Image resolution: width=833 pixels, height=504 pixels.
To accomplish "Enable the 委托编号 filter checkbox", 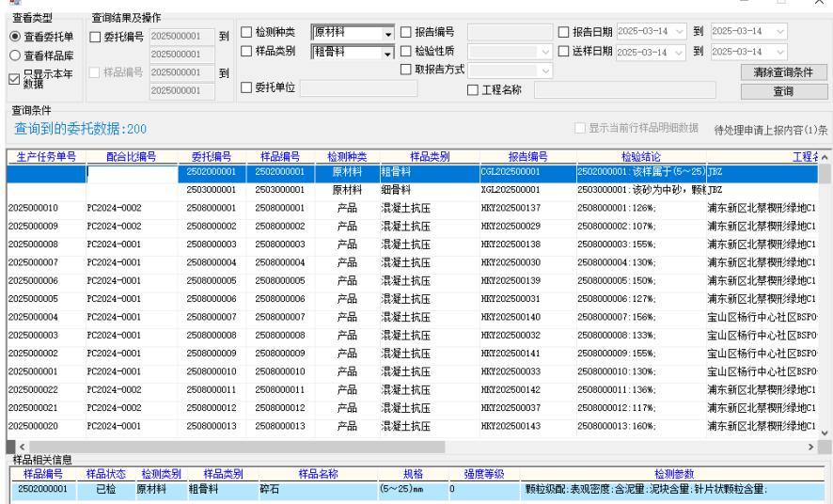I will click(97, 37).
